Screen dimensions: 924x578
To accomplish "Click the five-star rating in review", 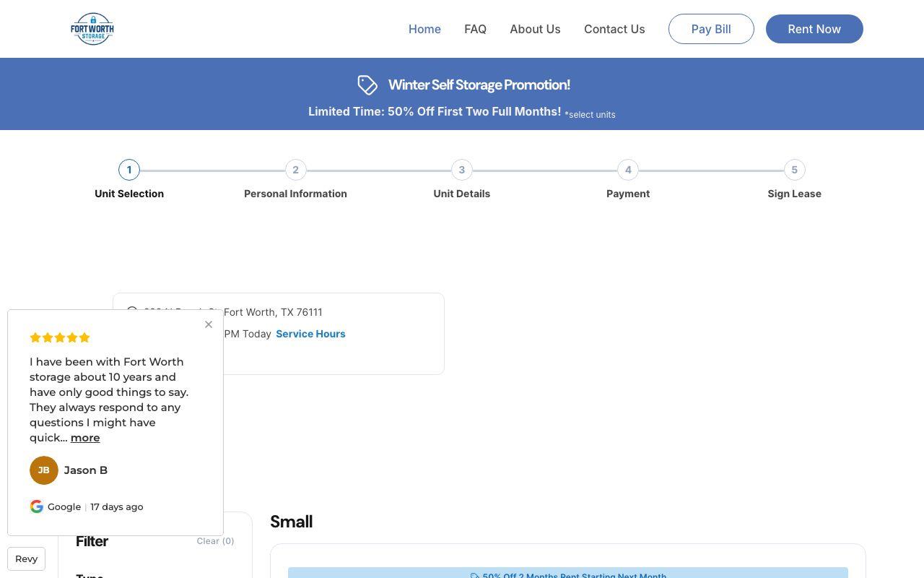I will coord(60,337).
